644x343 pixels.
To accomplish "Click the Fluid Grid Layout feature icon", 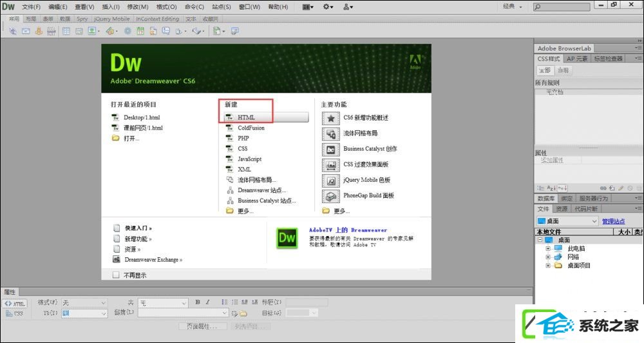I will pos(330,133).
